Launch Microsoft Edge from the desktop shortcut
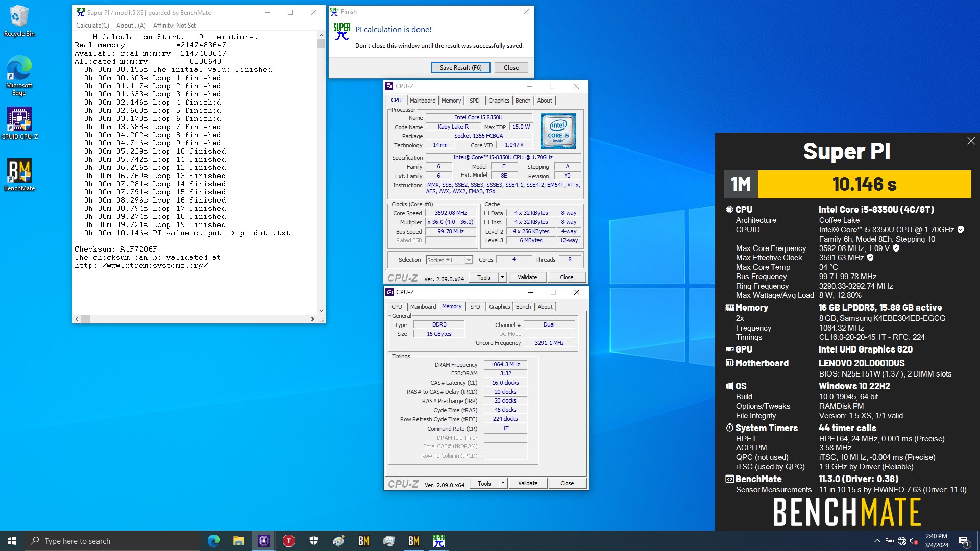 19,75
